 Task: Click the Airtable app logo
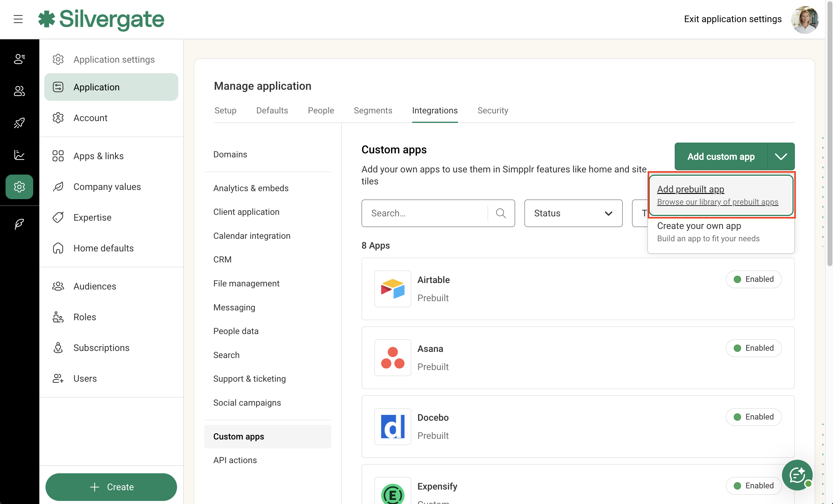pos(393,289)
